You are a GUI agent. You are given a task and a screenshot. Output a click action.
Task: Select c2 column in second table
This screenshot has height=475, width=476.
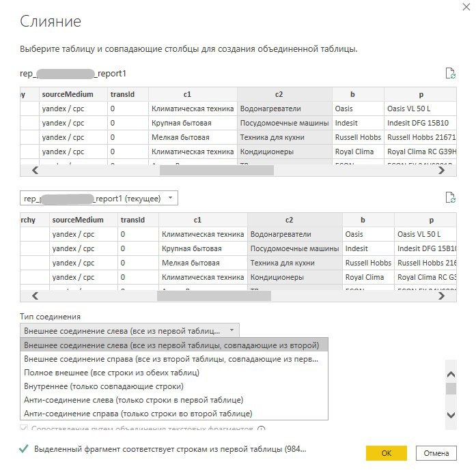295,220
